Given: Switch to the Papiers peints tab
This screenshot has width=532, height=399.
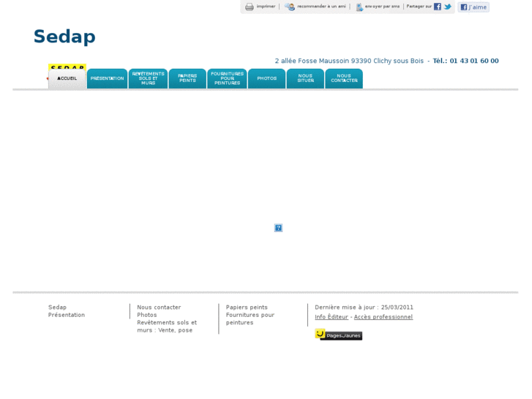Looking at the screenshot, I should coord(187,79).
